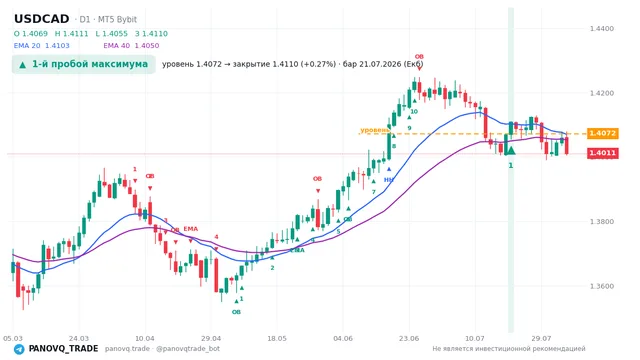Image resolution: width=640 pixels, height=360 pixels.
Task: Click the "уровень 1.4072 → закрытие 1.4110" description
Action: click(x=293, y=64)
